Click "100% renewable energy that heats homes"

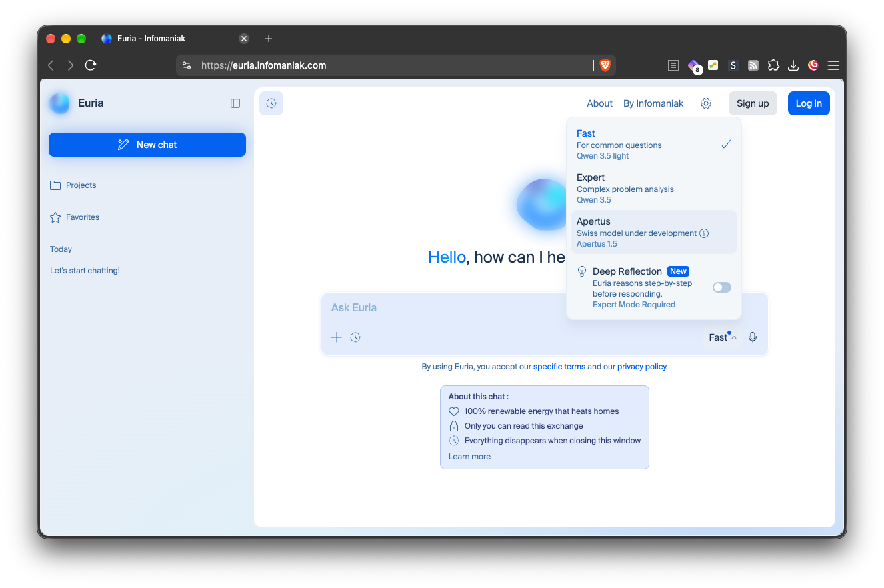click(x=541, y=411)
